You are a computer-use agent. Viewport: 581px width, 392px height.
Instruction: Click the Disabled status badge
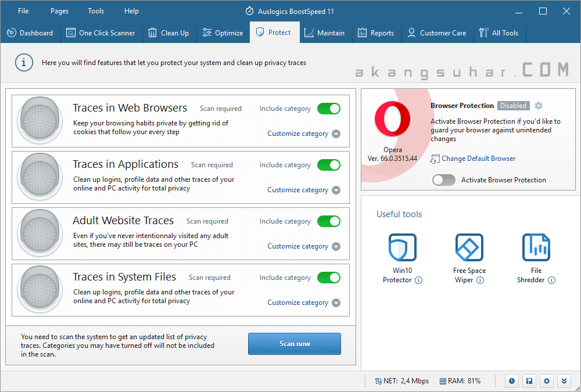[513, 106]
